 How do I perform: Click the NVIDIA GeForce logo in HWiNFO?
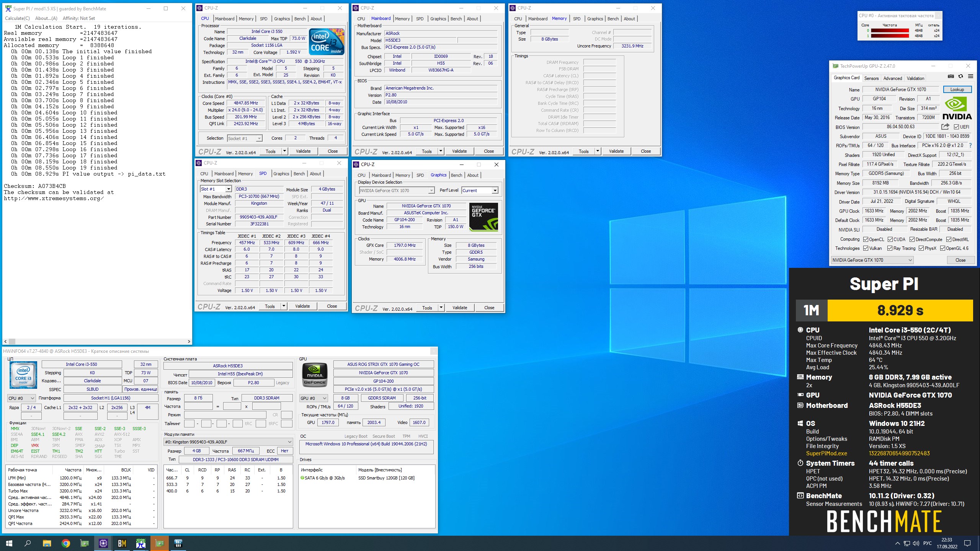pyautogui.click(x=315, y=375)
